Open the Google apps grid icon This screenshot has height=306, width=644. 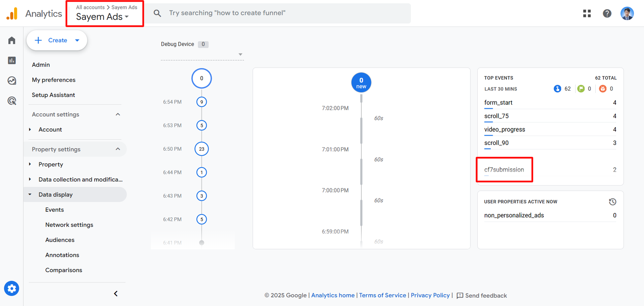click(x=587, y=13)
